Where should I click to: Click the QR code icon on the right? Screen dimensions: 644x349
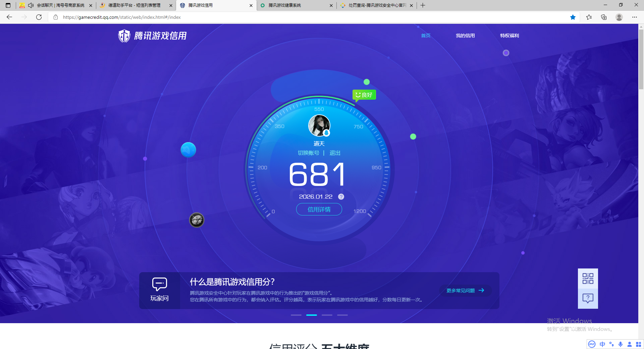coord(588,279)
